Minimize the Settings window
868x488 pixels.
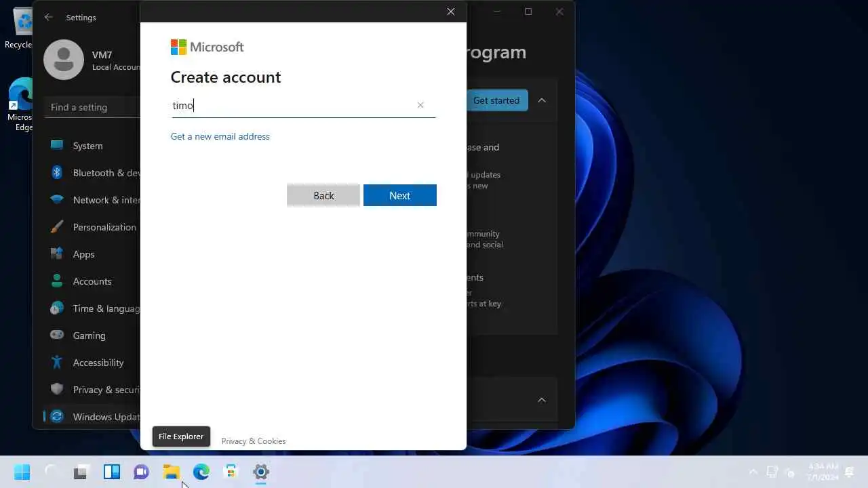(x=497, y=12)
